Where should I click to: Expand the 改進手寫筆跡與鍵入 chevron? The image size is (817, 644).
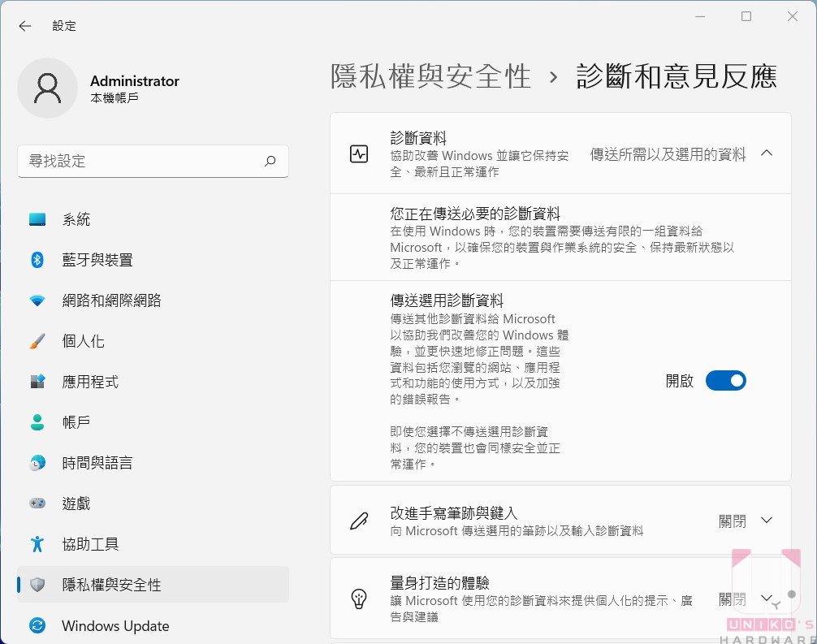click(x=766, y=520)
